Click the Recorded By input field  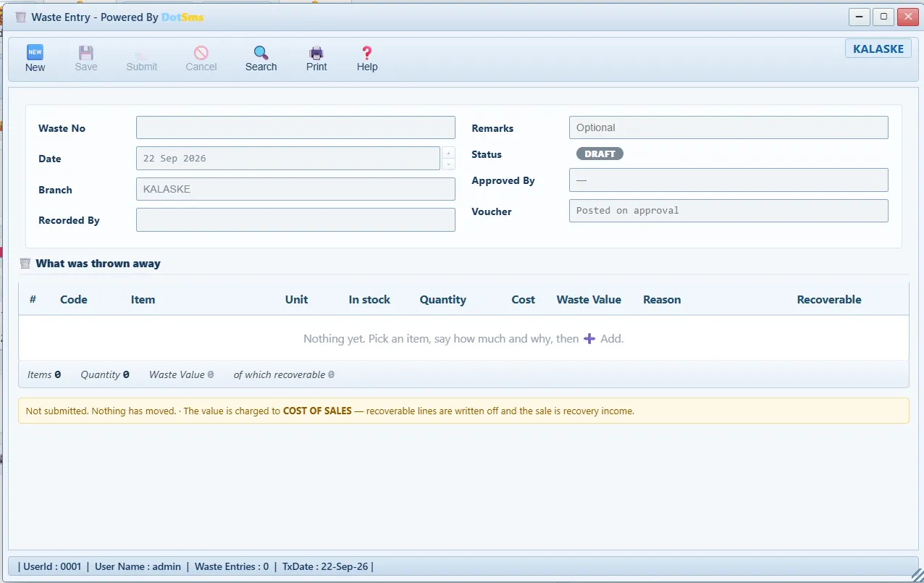coord(295,220)
